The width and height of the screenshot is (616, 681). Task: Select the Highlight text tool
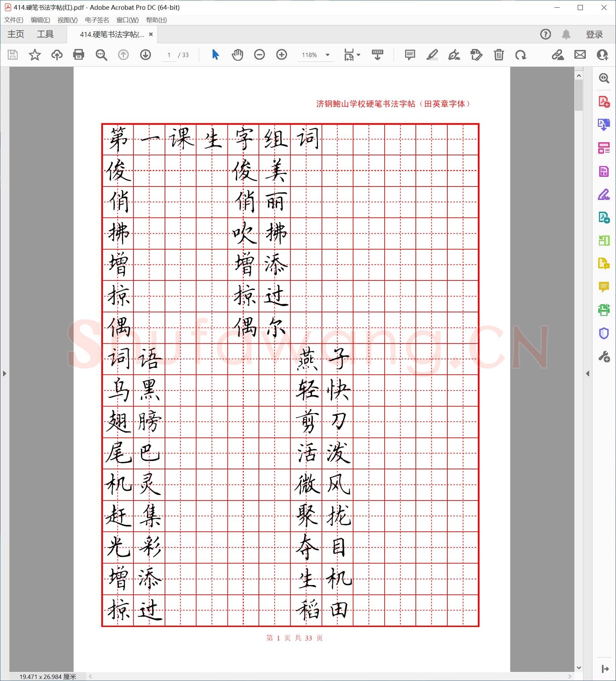432,55
